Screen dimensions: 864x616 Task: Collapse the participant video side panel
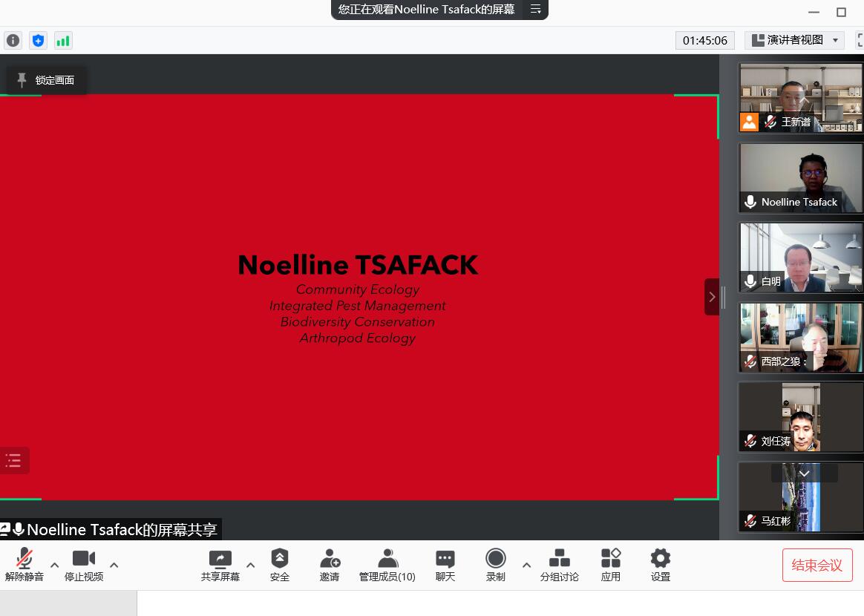click(x=712, y=297)
